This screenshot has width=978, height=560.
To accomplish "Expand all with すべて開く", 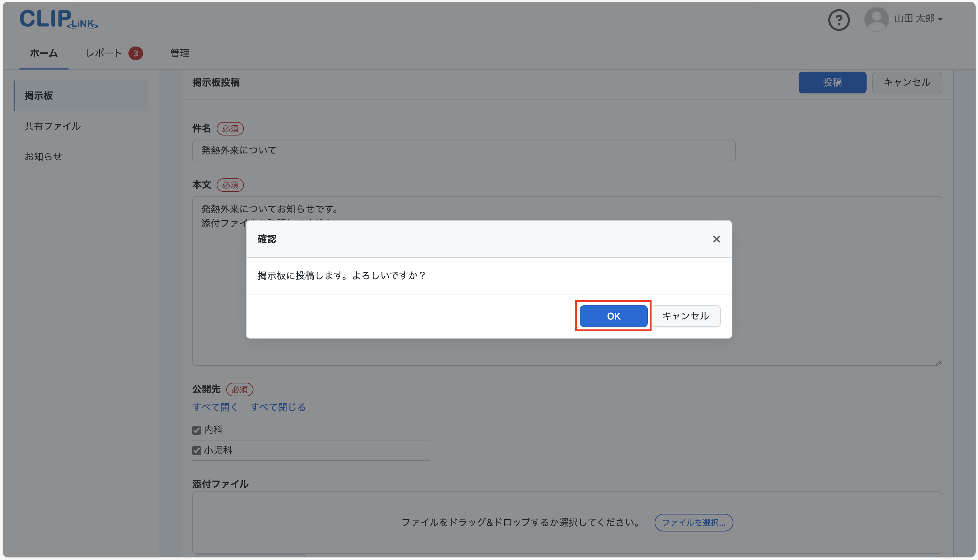I will click(215, 407).
